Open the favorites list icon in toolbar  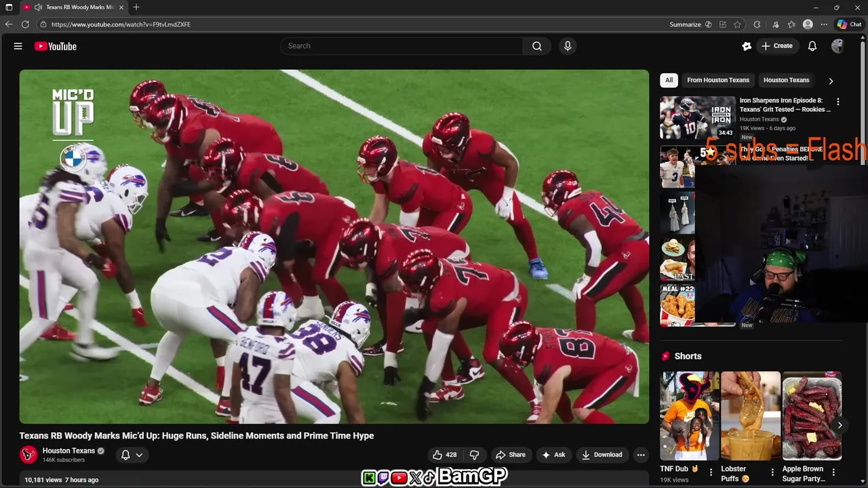[791, 24]
